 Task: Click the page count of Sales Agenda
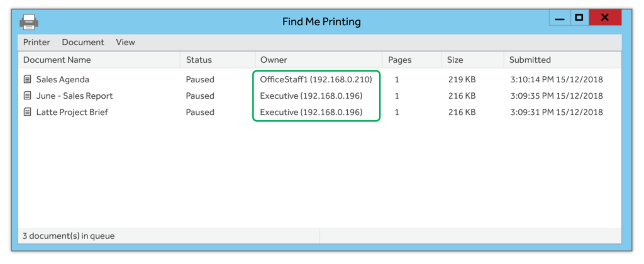point(397,79)
